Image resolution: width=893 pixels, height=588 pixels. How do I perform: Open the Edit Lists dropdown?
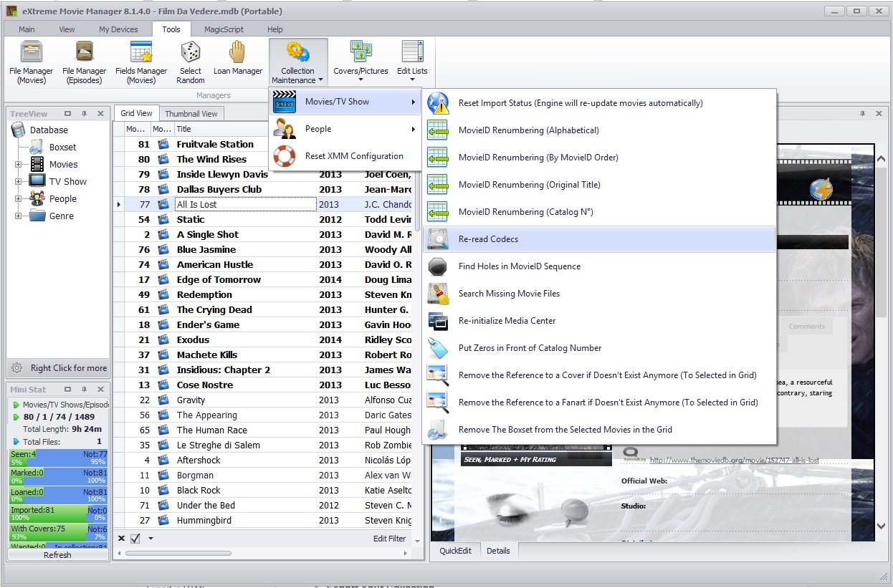pyautogui.click(x=412, y=62)
